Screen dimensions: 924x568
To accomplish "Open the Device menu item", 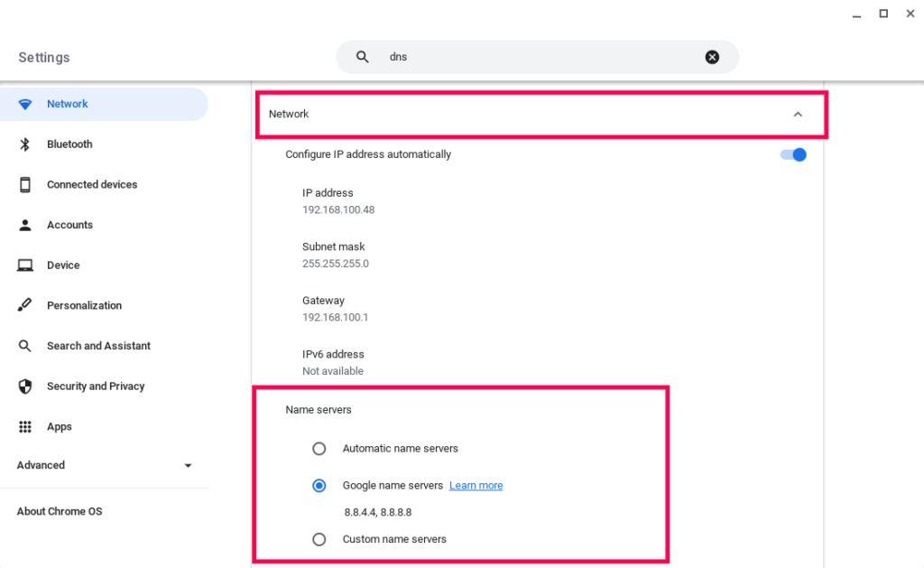I will [104, 265].
